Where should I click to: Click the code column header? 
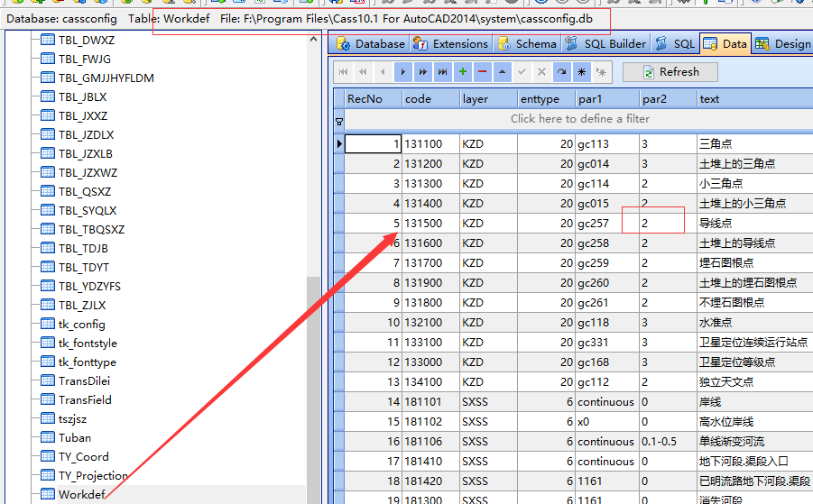pos(431,99)
